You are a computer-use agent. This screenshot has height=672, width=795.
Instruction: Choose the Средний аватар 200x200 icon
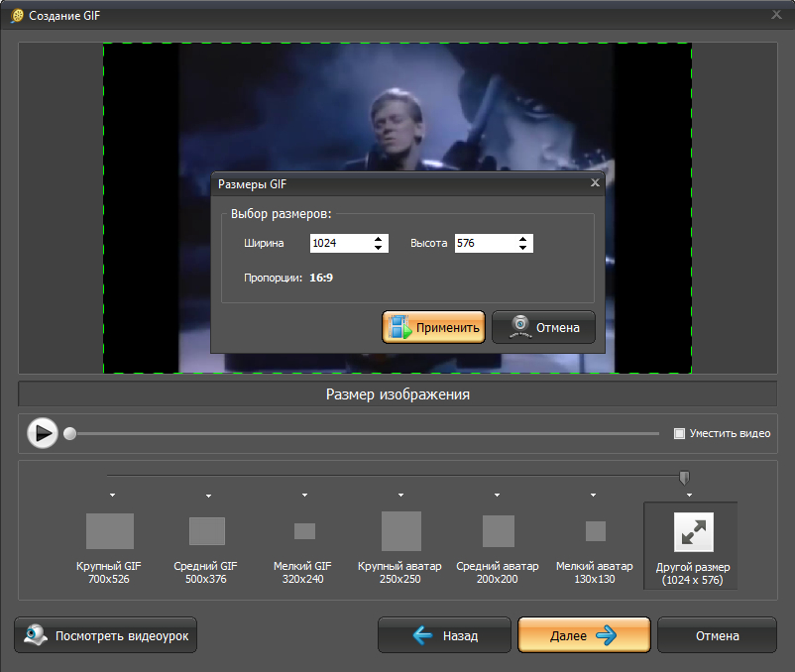click(499, 531)
